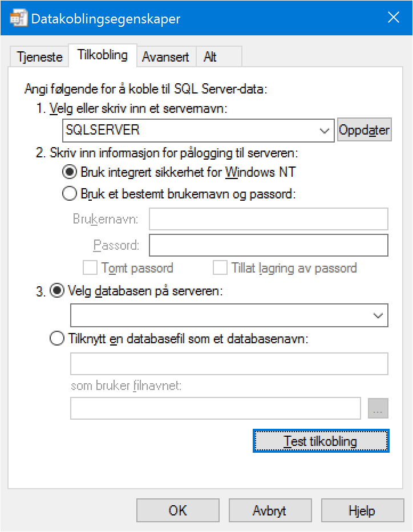Image resolution: width=413 pixels, height=532 pixels.
Task: Enable the Tomt passord checkbox
Action: (x=90, y=267)
